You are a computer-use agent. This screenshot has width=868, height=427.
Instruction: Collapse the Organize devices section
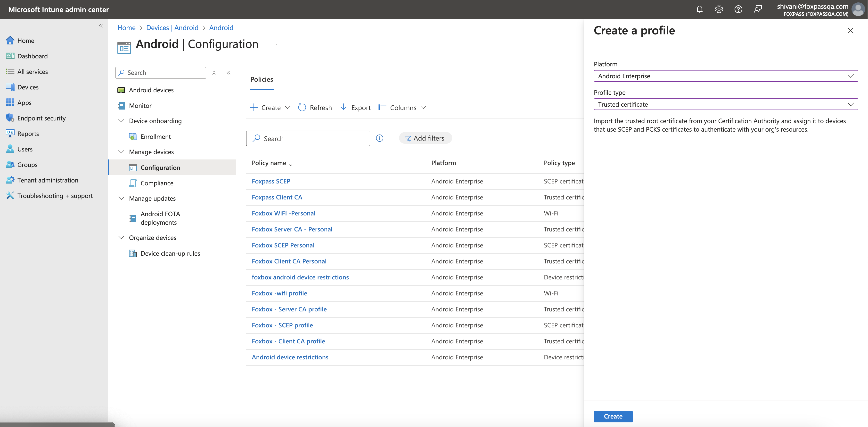click(x=121, y=237)
